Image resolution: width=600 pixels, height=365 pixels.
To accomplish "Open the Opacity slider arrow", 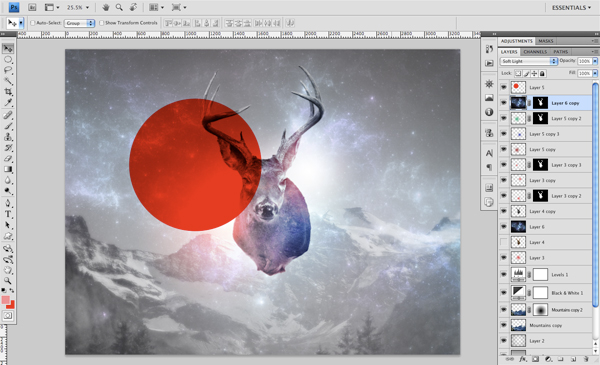I will (x=595, y=61).
